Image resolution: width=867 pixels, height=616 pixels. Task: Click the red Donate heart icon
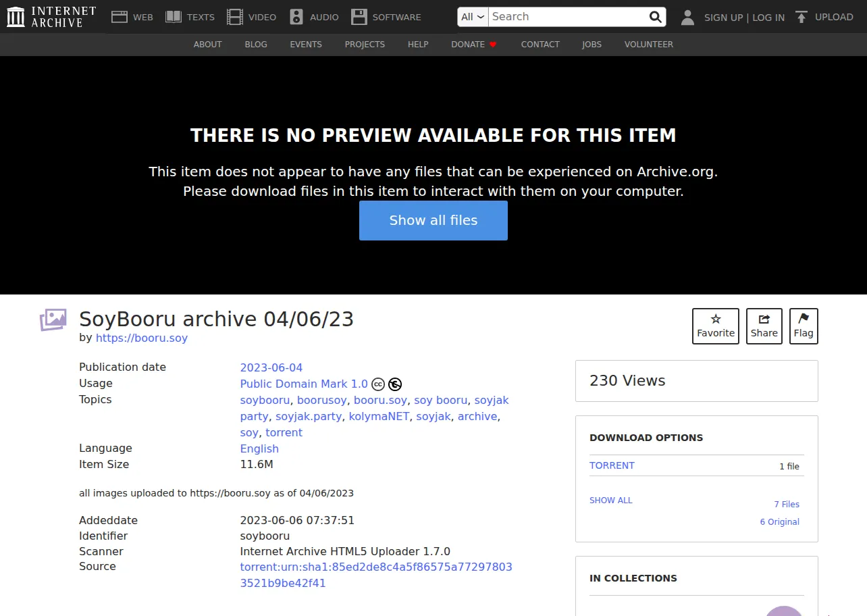pos(493,45)
